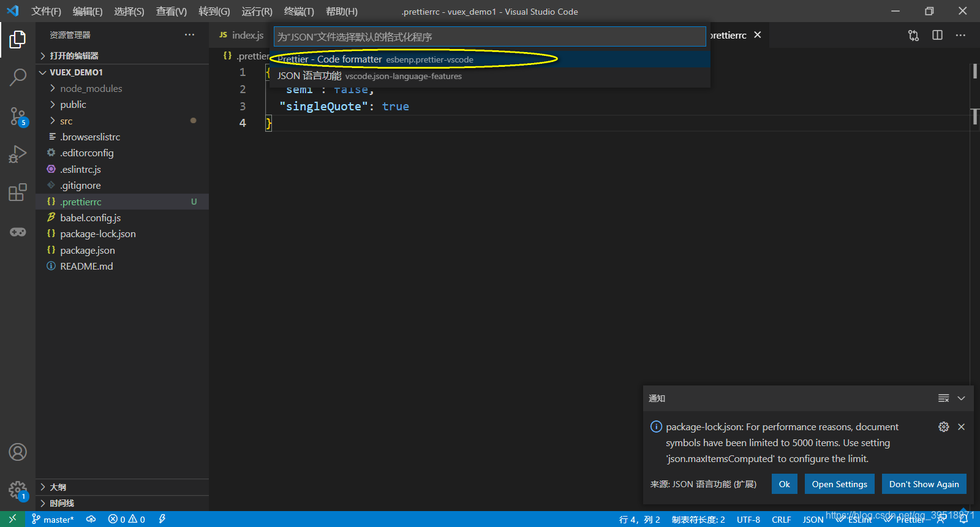Open .eslintrc.js file in explorer

coord(123,170)
